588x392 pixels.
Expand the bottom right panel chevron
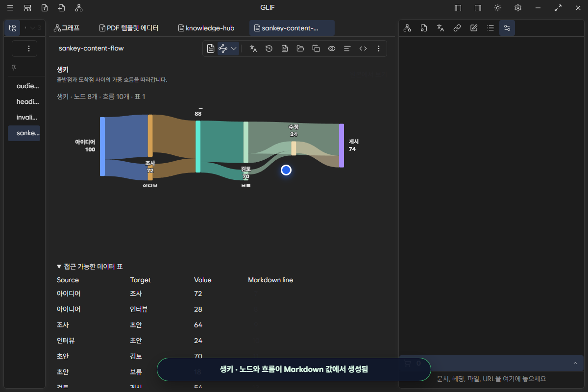click(575, 363)
